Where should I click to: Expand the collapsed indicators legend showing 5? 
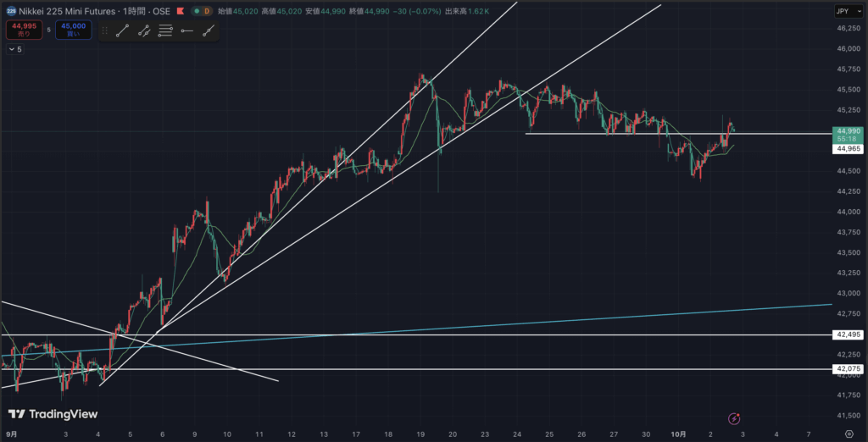tap(14, 50)
